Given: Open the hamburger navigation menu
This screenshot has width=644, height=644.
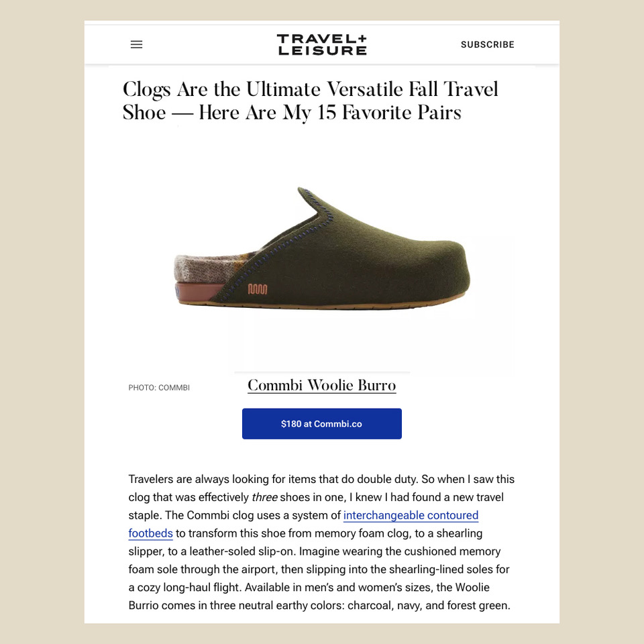Looking at the screenshot, I should click(136, 44).
